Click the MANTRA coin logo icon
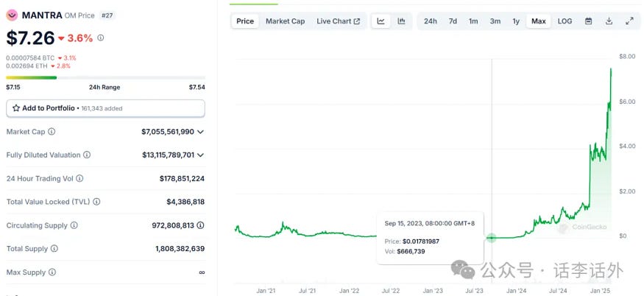This screenshot has width=644, height=296. 12,15
